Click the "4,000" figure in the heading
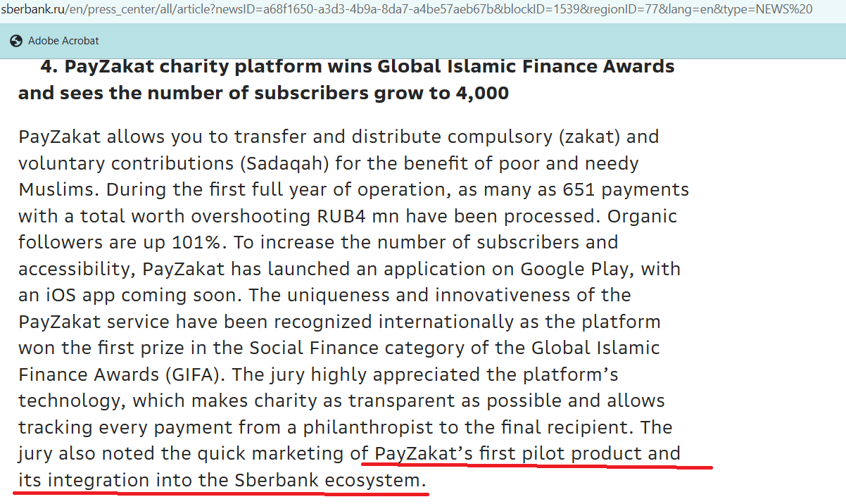Viewport: 846px width, 504px height. [x=479, y=93]
